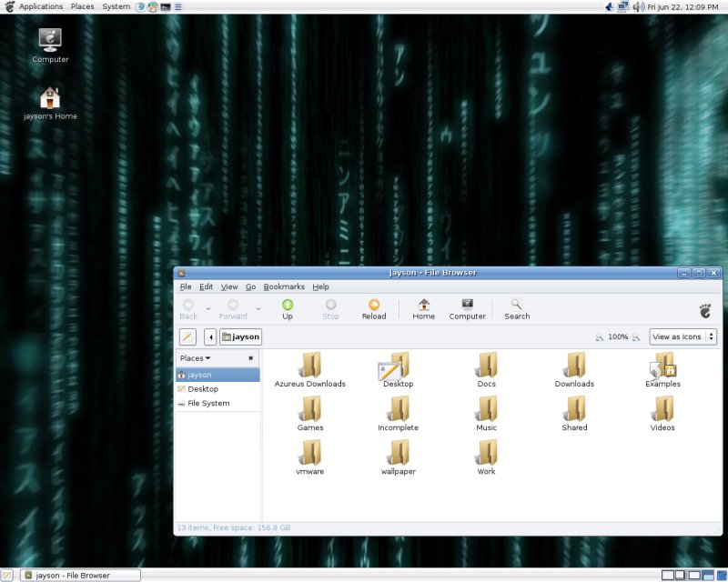This screenshot has height=582, width=728.
Task: Open the Help menu
Action: point(320,286)
